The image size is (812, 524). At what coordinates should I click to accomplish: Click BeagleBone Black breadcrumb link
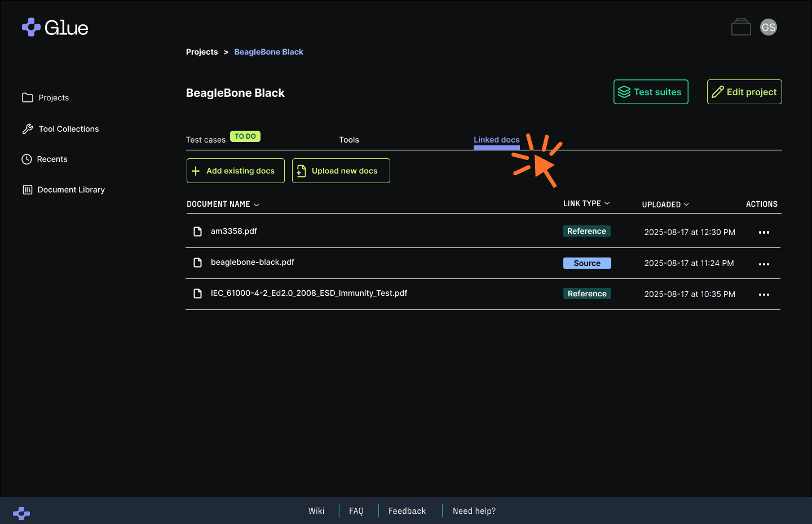pos(269,52)
